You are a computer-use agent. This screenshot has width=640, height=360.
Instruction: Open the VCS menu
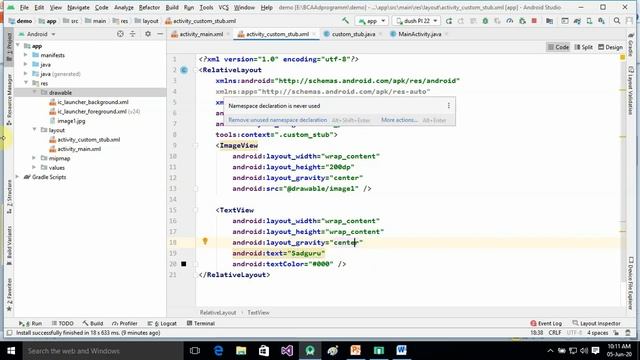coord(223,7)
